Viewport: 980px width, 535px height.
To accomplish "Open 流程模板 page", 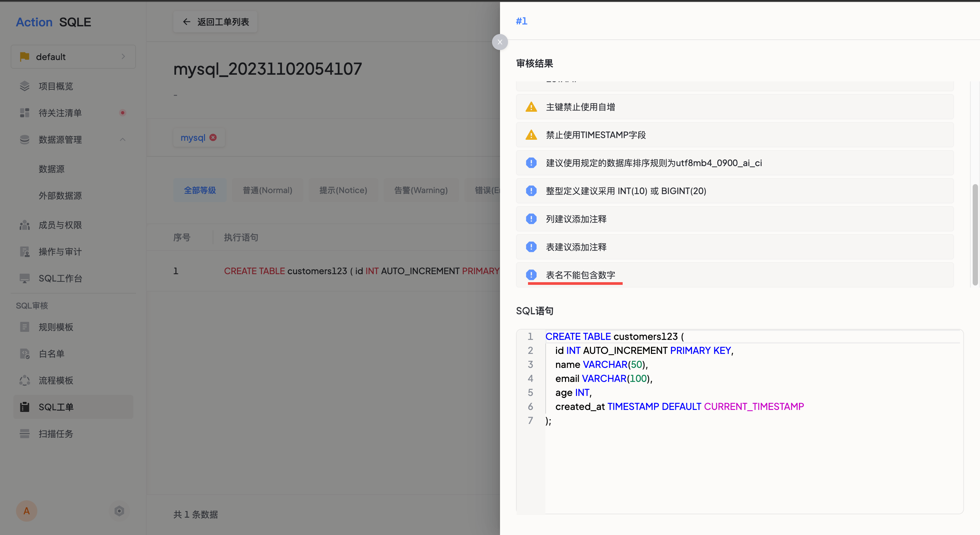I will click(56, 380).
